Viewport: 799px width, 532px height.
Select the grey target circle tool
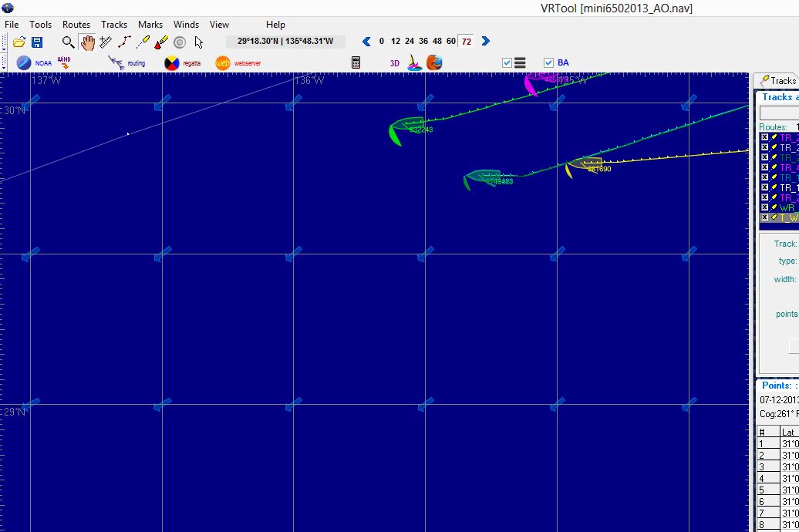click(x=180, y=42)
